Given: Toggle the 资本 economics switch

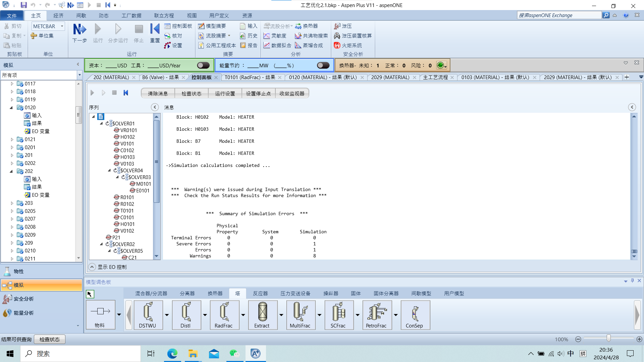Looking at the screenshot, I should (203, 65).
